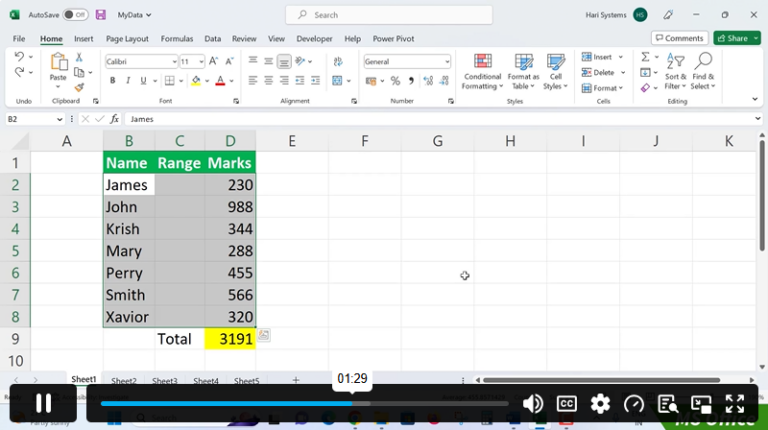Switch to the Page Layout tab

point(127,39)
